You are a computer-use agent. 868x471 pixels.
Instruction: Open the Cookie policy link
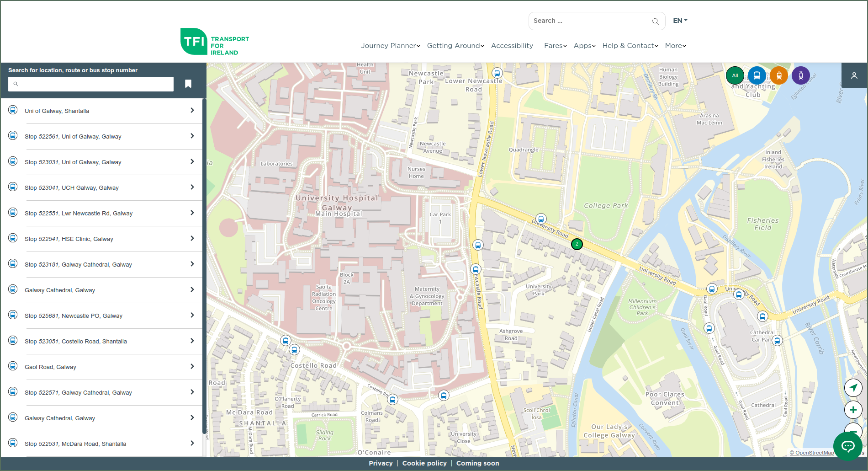click(424, 463)
